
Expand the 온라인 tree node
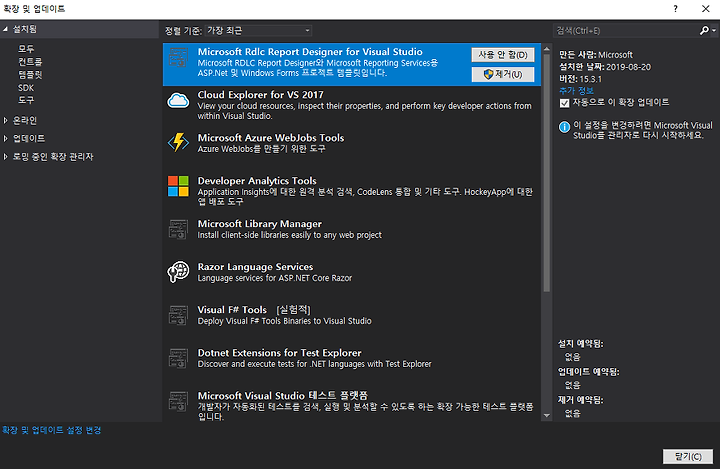tap(6, 120)
